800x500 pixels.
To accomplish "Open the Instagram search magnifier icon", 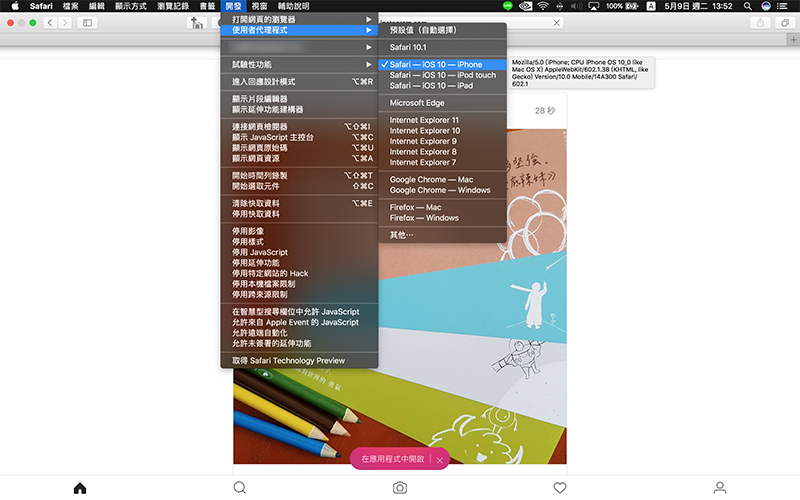I will click(x=240, y=487).
